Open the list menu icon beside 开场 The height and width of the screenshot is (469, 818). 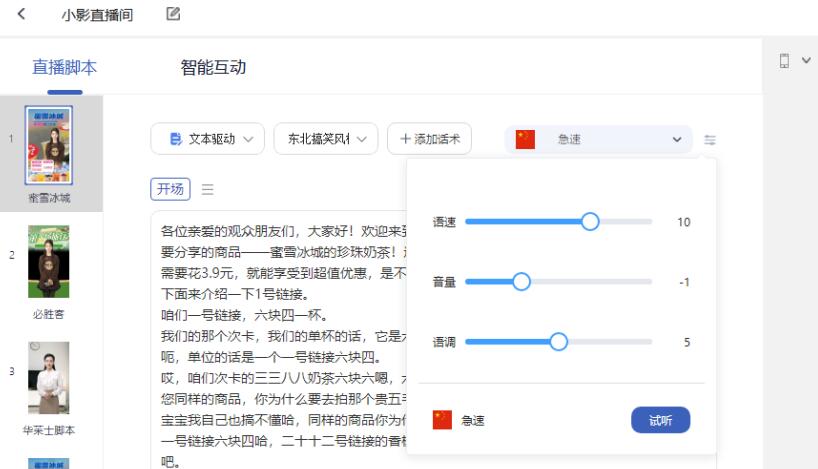pyautogui.click(x=208, y=189)
